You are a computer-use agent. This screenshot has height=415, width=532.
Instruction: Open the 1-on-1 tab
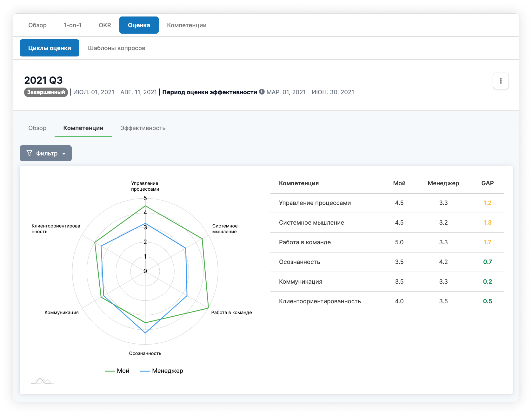coord(73,25)
